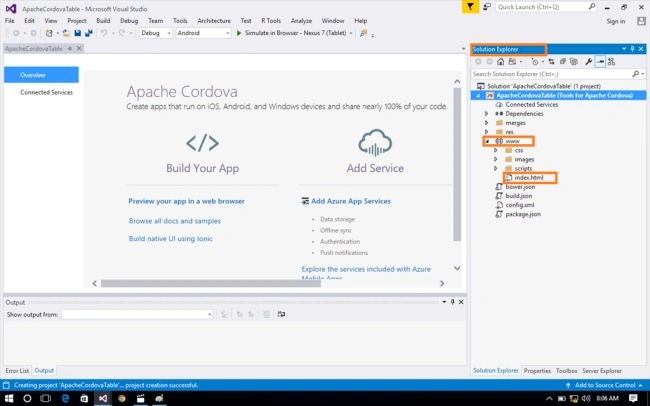Collapse the www folder node
Screen dimensions: 650x406
click(x=487, y=141)
